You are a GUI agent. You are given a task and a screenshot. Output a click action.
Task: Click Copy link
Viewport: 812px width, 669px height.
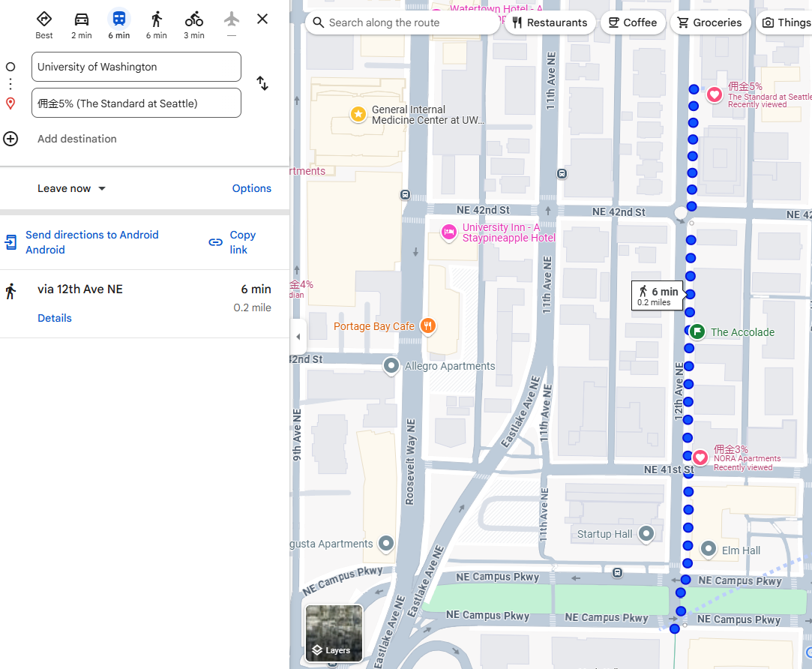[232, 242]
